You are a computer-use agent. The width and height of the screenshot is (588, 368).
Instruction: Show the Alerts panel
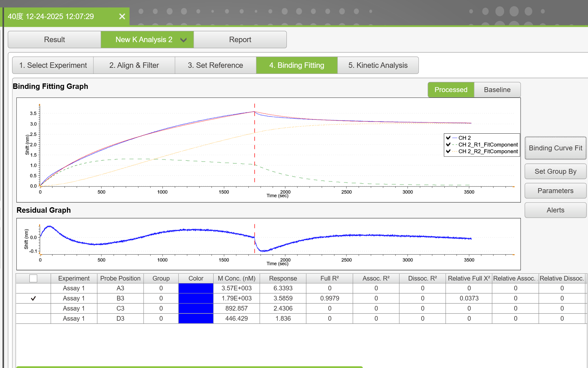click(x=555, y=210)
